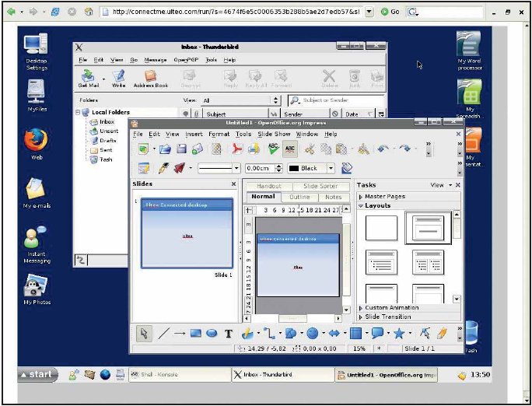
Task: Select the Ellipse drawing tool
Action: pos(212,334)
